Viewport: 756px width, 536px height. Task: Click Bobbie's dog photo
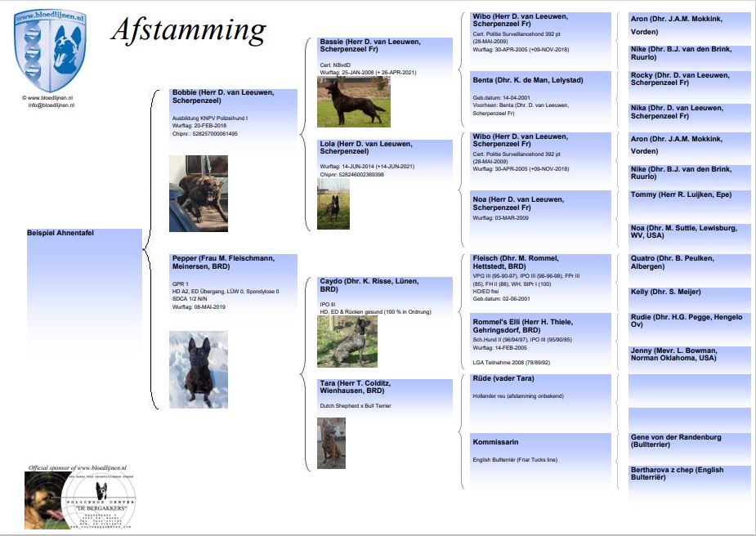198,194
